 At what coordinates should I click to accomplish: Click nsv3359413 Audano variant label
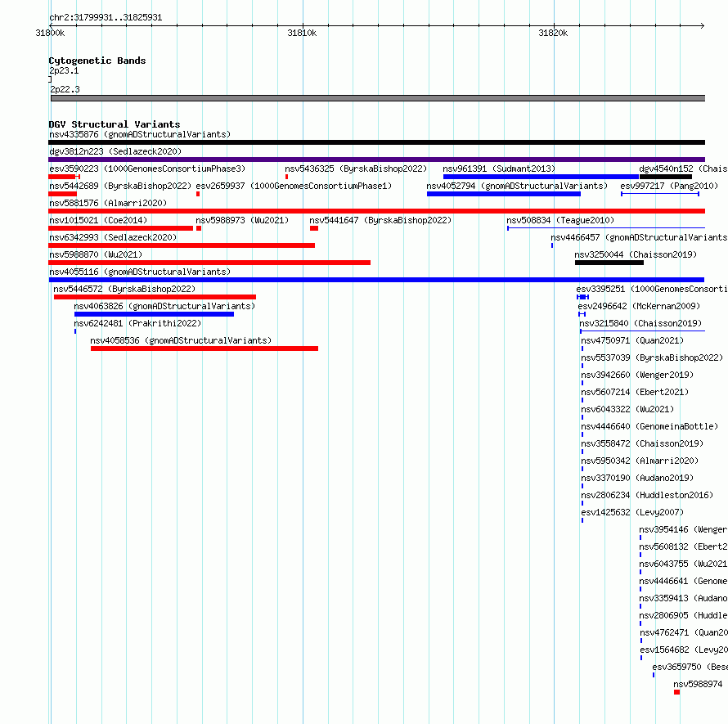[x=683, y=599]
